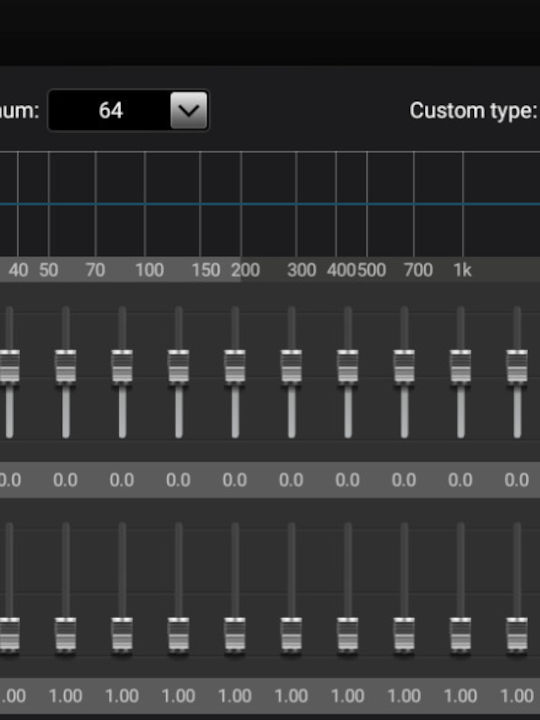Click the blue flat response curve in the graph
Viewport: 540px width, 720px height.
(270, 204)
